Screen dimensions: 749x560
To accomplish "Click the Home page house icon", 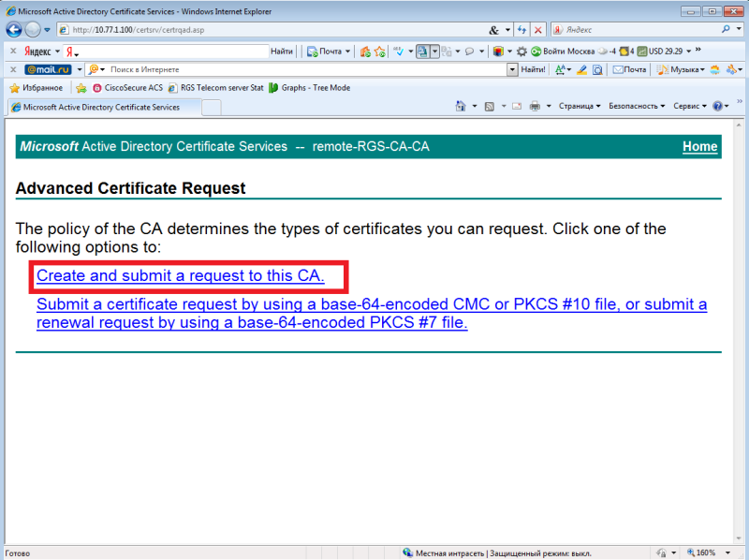I will tap(461, 106).
